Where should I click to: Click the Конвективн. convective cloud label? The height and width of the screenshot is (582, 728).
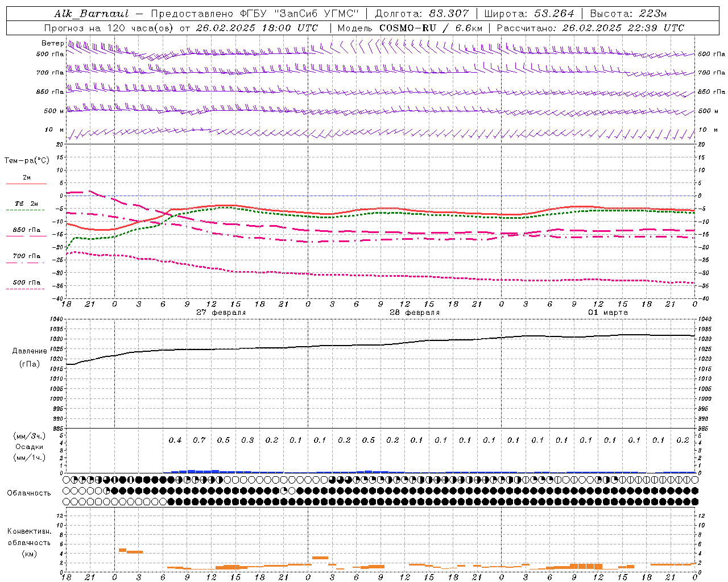(x=29, y=531)
